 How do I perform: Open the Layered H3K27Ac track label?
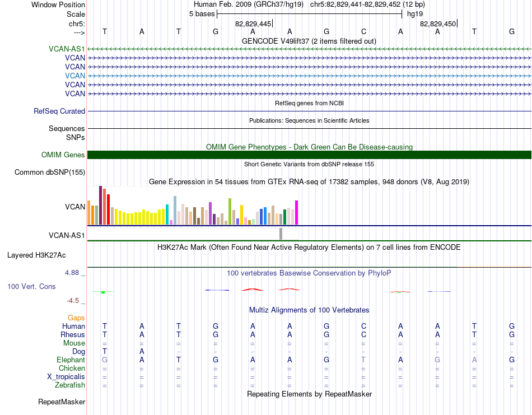(x=36, y=255)
